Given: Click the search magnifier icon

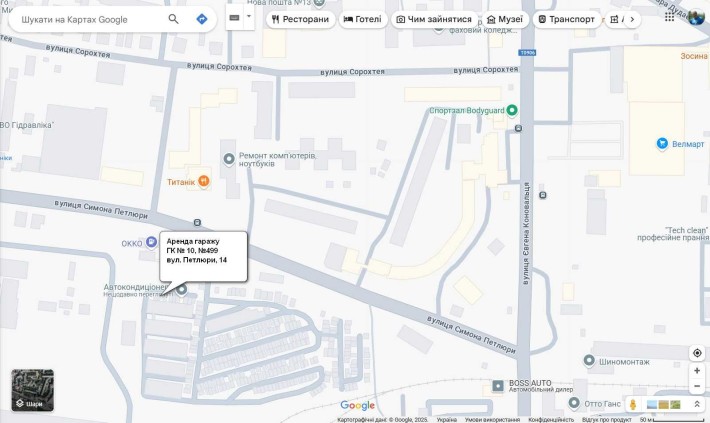Looking at the screenshot, I should tap(173, 19).
